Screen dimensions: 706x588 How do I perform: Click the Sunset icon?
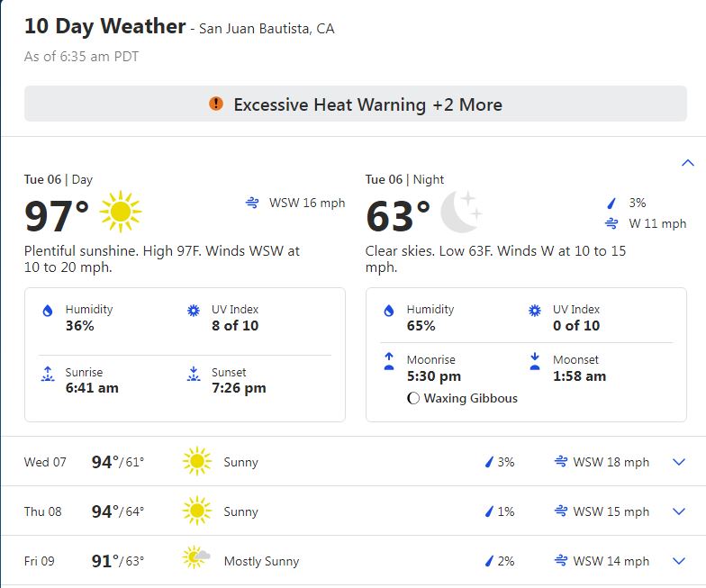coord(194,374)
